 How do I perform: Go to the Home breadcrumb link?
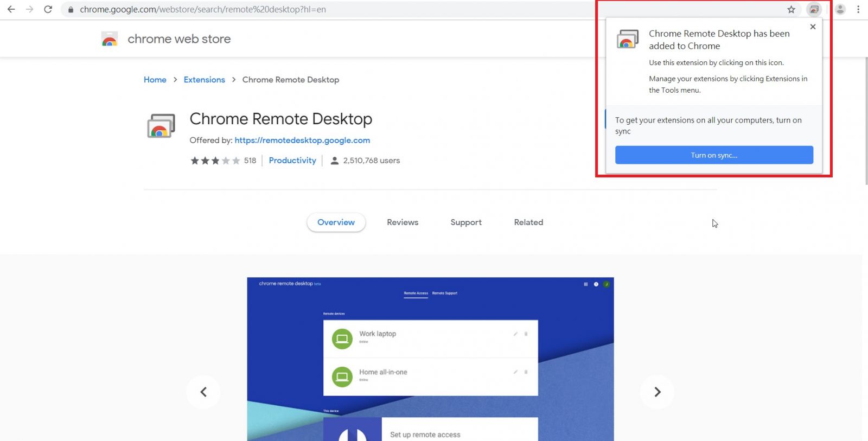[x=155, y=80]
